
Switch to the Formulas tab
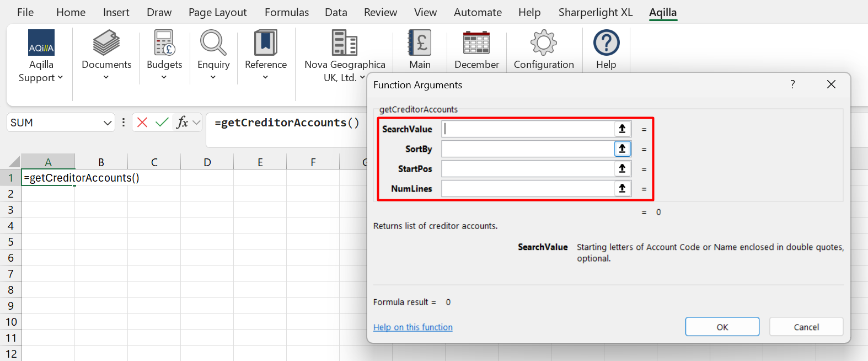[x=286, y=12]
